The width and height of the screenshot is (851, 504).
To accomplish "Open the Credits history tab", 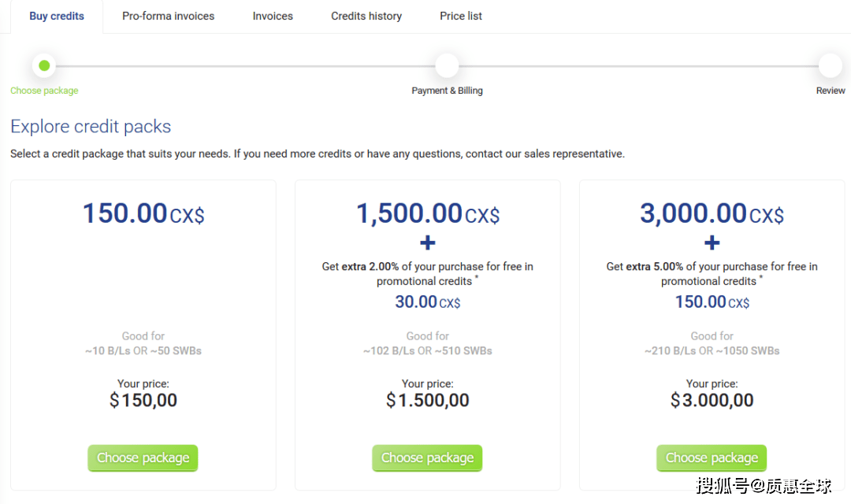I will (x=366, y=16).
